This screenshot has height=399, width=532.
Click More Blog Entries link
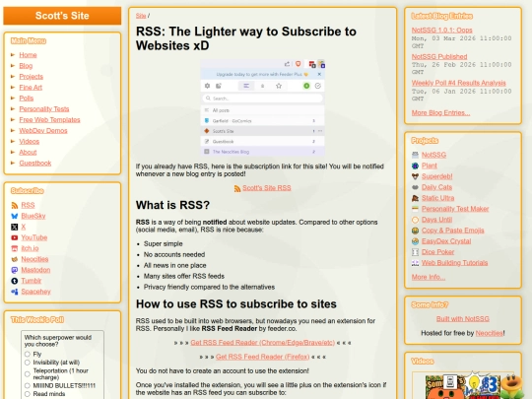pyautogui.click(x=440, y=113)
